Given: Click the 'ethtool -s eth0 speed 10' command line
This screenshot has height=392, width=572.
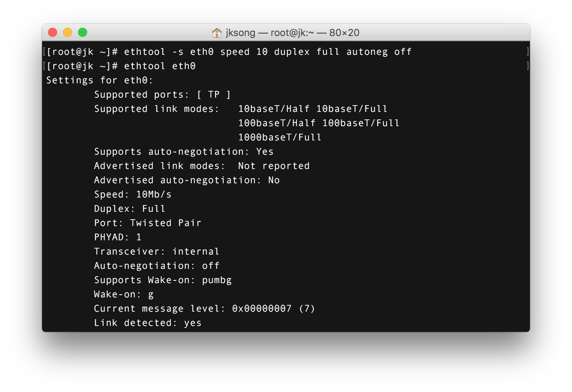Looking at the screenshot, I should coord(229,52).
